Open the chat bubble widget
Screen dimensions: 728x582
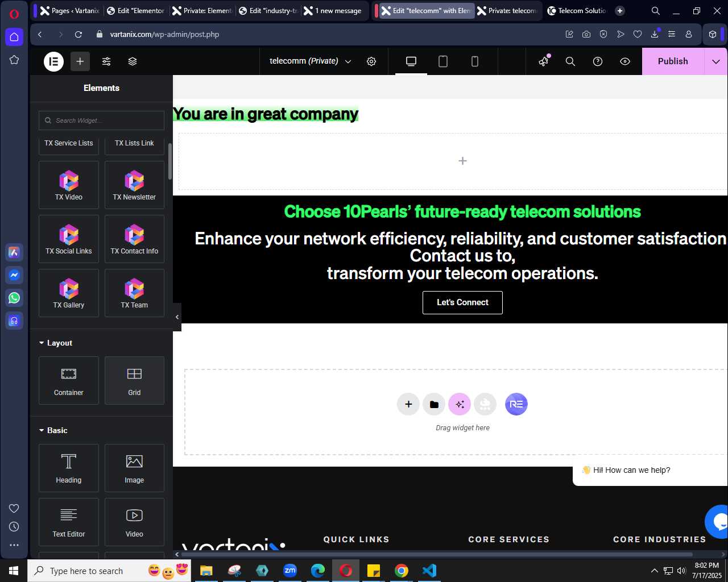pos(718,521)
